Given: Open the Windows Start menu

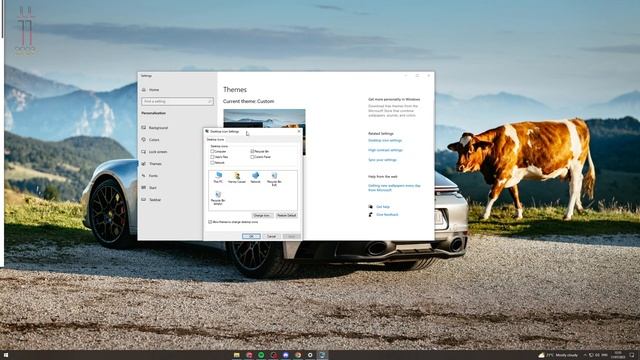Looking at the screenshot, I should pyautogui.click(x=6, y=355).
